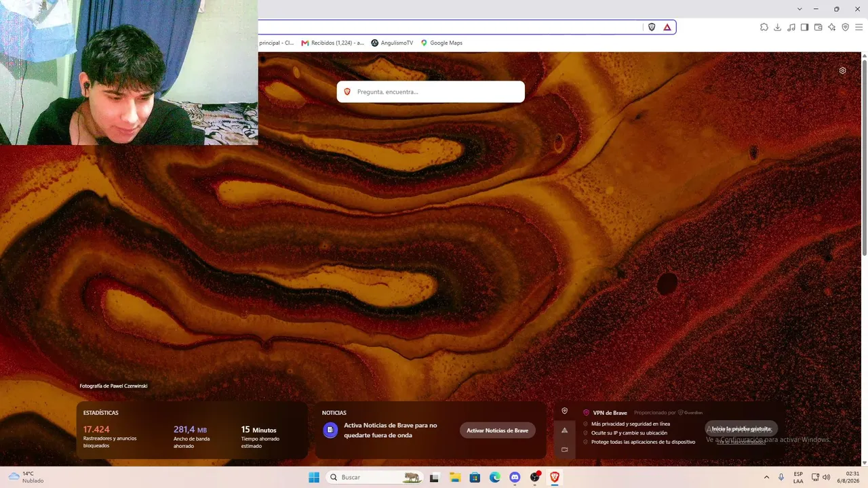The width and height of the screenshot is (868, 488).
Task: Click the taskbar Buscar search field
Action: coord(374,477)
